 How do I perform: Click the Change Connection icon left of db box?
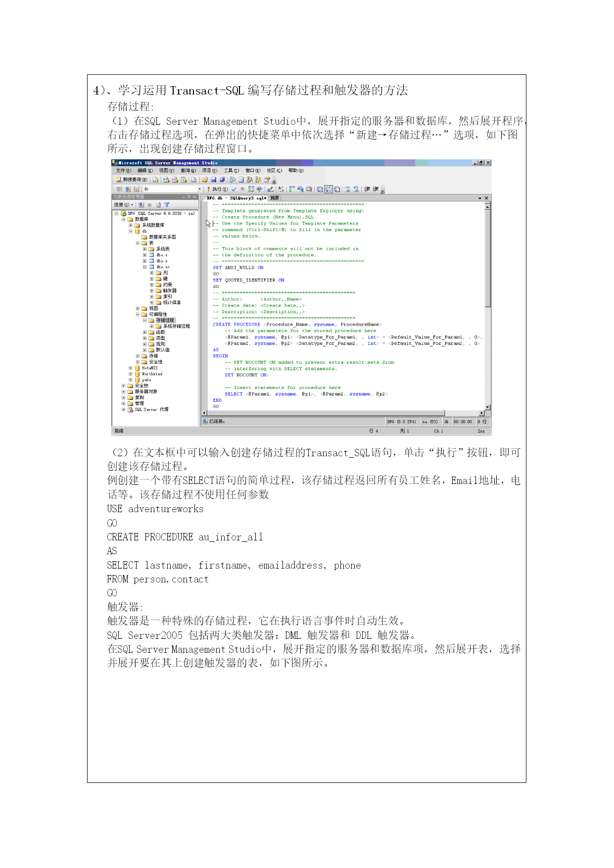pos(137,189)
